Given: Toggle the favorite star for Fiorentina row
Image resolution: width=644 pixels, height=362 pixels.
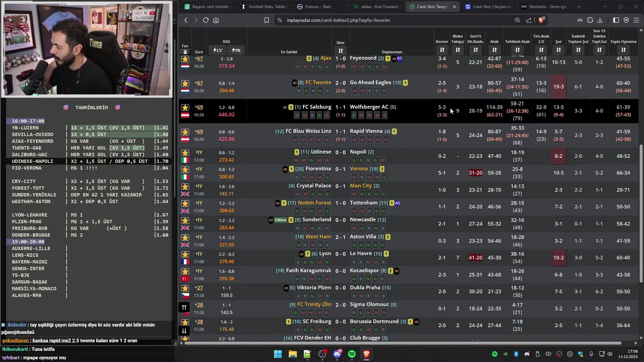Looking at the screenshot, I should click(185, 169).
